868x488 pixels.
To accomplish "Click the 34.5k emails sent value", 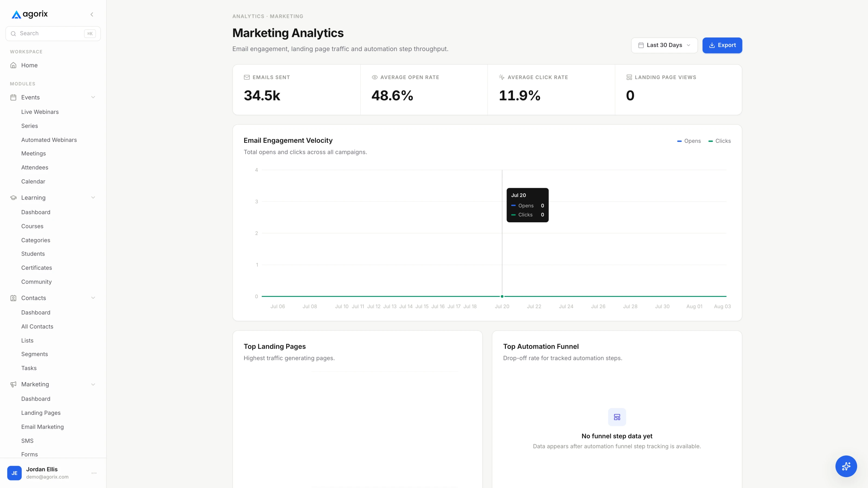I will pyautogui.click(x=262, y=95).
